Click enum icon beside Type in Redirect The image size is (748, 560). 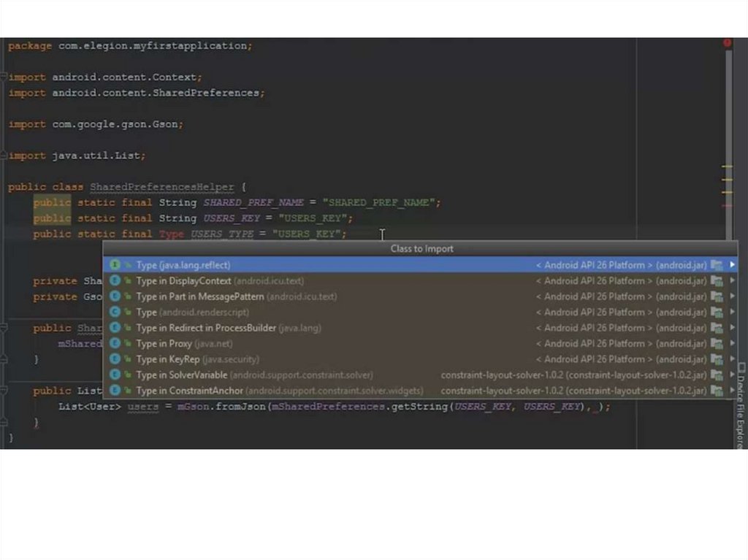115,328
